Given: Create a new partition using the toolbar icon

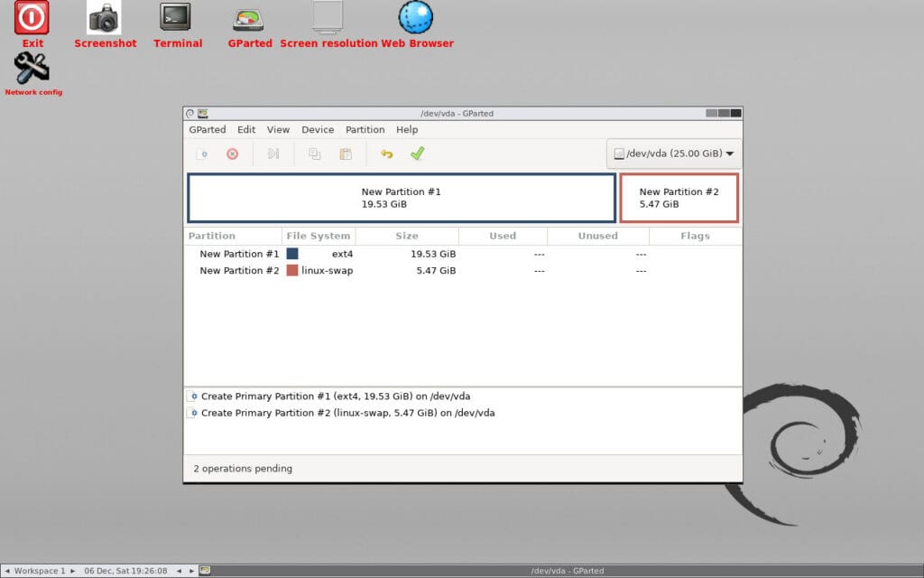Looking at the screenshot, I should point(201,154).
